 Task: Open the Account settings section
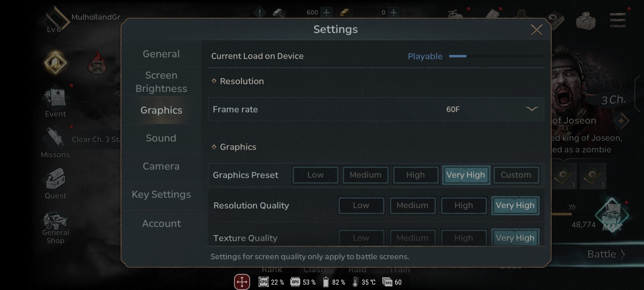pos(161,223)
